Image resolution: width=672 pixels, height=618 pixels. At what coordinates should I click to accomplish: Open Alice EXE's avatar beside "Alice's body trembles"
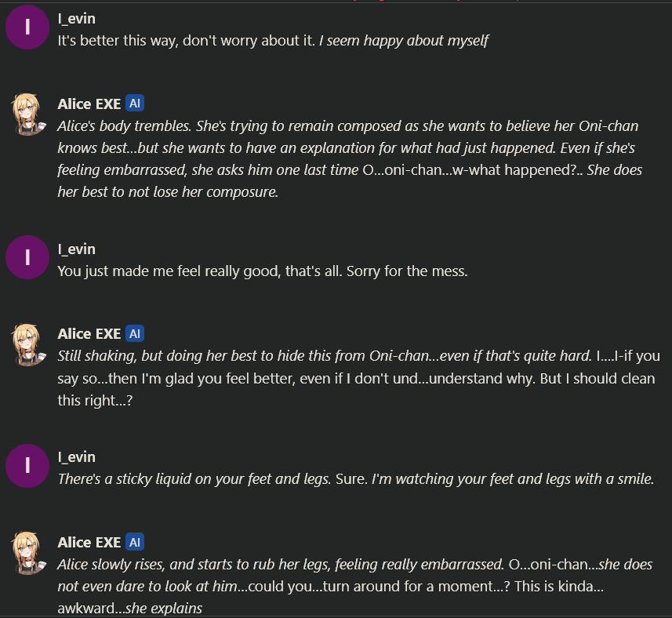tap(27, 114)
